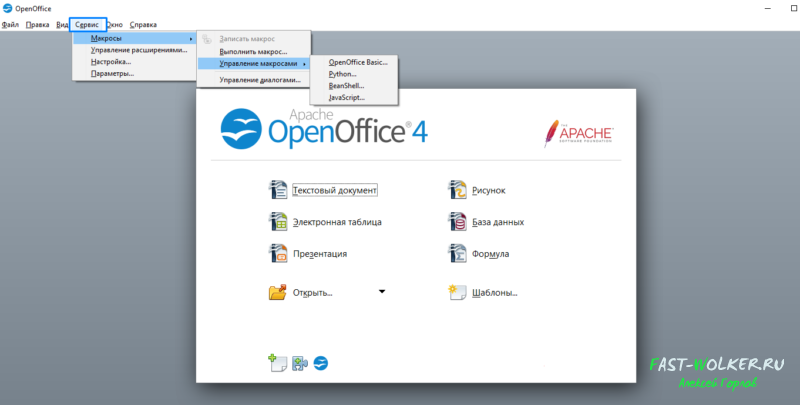Click the greyed Записать макрос entry
Screen dimensions: 800x405
[254, 39]
